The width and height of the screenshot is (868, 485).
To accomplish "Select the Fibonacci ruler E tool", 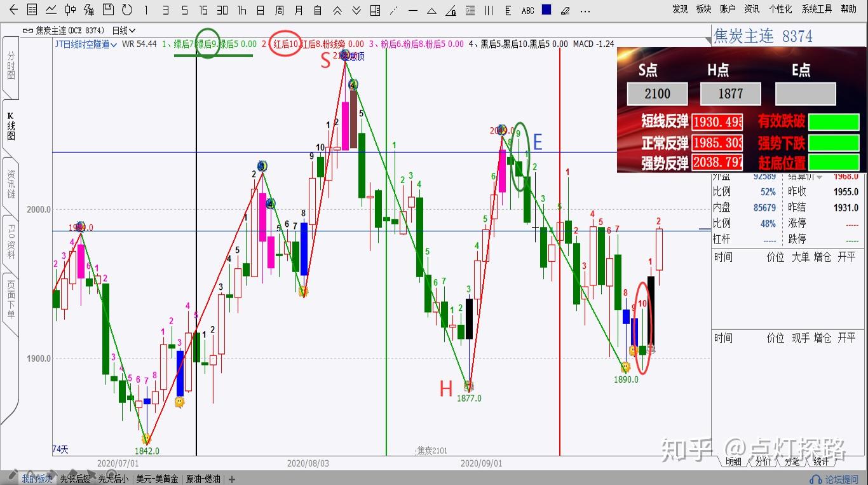I will tap(508, 10).
